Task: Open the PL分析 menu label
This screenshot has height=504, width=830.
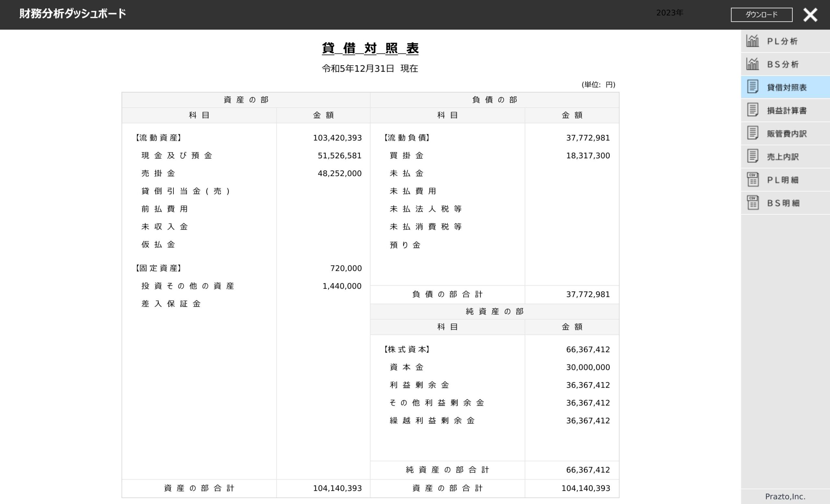Action: 782,41
